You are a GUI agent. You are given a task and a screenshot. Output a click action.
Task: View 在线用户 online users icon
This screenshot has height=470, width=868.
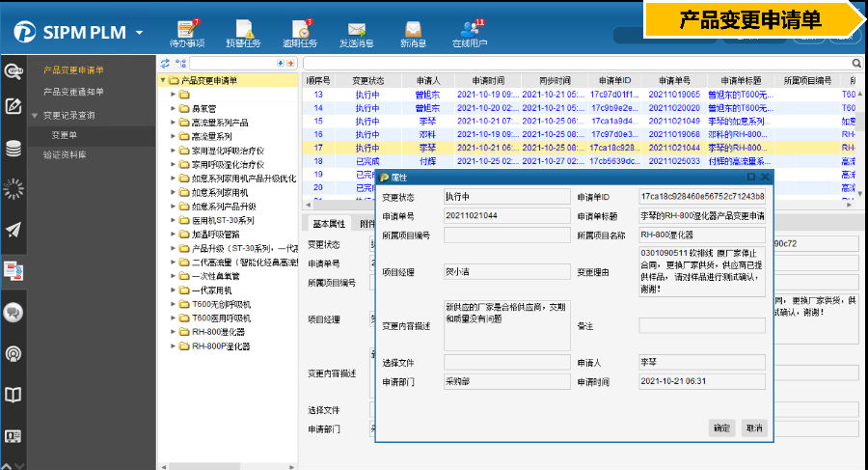coord(470,29)
